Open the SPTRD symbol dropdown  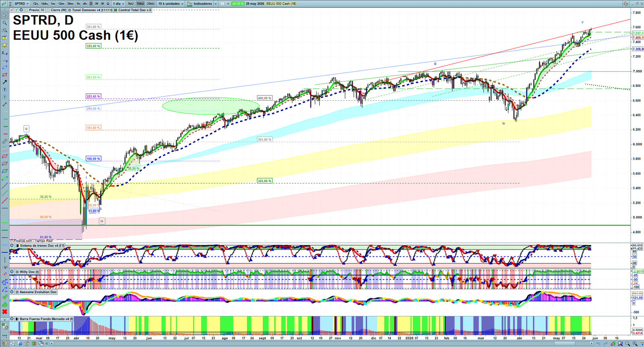[21, 4]
